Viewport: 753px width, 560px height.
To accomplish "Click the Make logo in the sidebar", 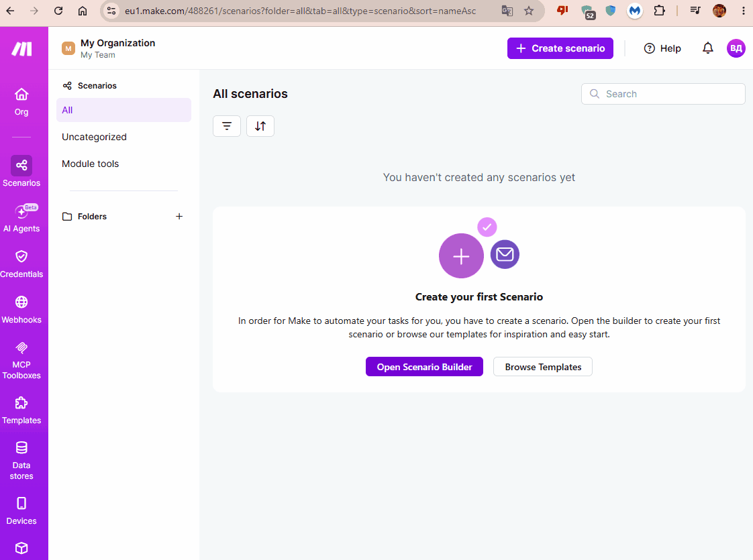I will point(21,48).
